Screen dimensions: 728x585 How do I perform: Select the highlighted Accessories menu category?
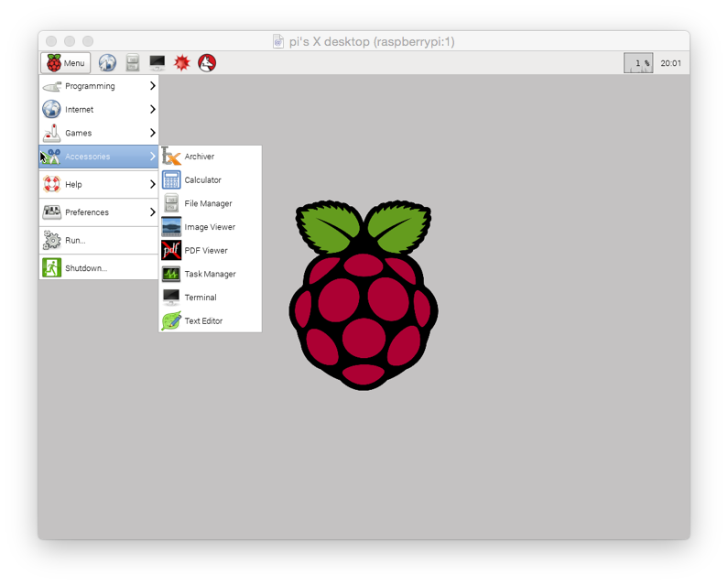click(99, 157)
